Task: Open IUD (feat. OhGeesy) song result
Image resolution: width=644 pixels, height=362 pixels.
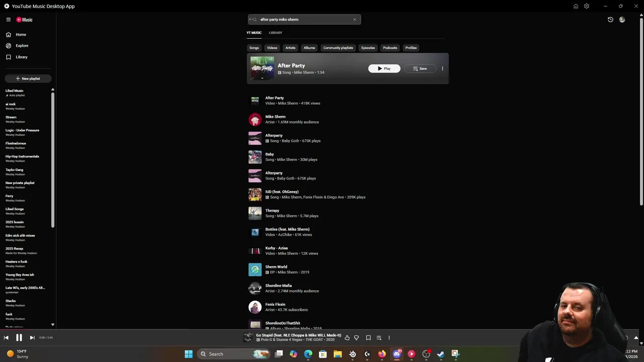Action: (347, 195)
